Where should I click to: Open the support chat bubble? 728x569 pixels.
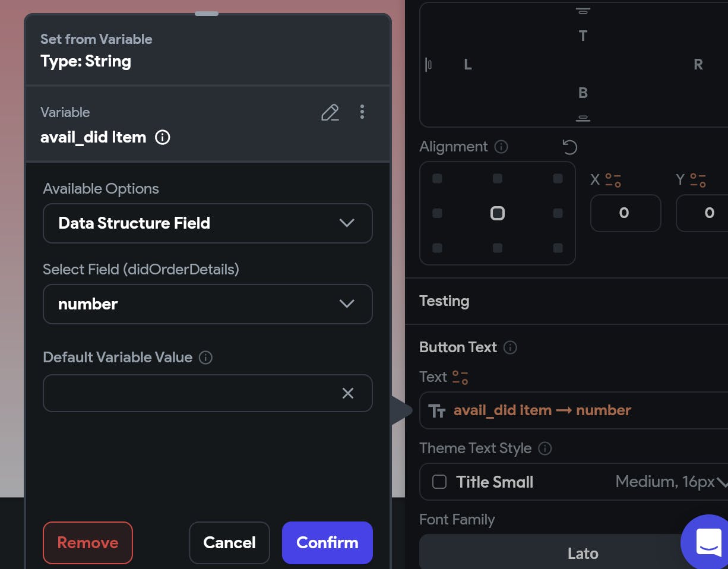tap(708, 542)
